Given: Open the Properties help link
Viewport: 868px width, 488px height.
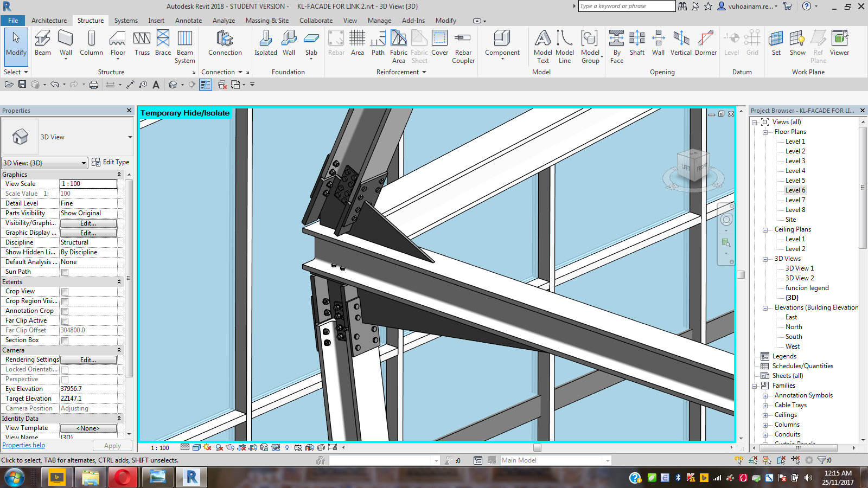Looking at the screenshot, I should 24,445.
